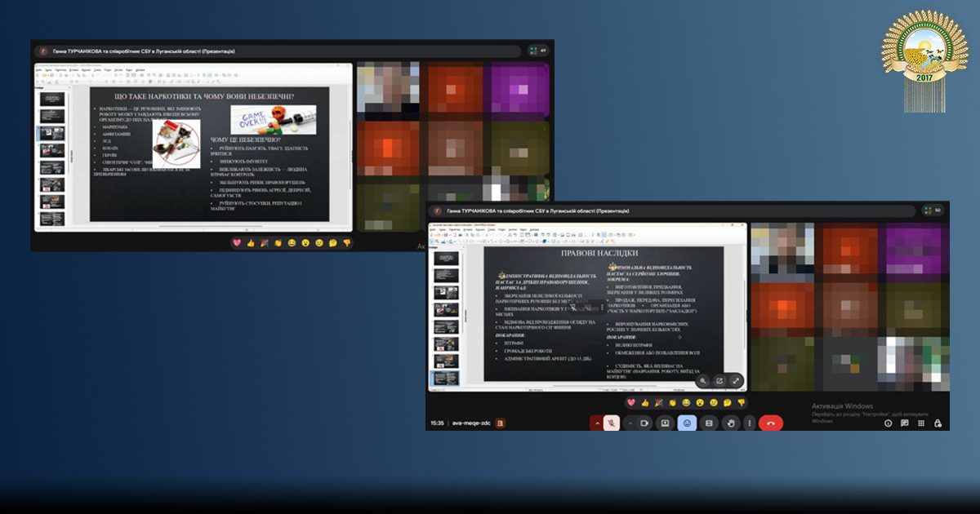Unmute the microphone in the call bar
This screenshot has height=514, width=980.
[611, 423]
